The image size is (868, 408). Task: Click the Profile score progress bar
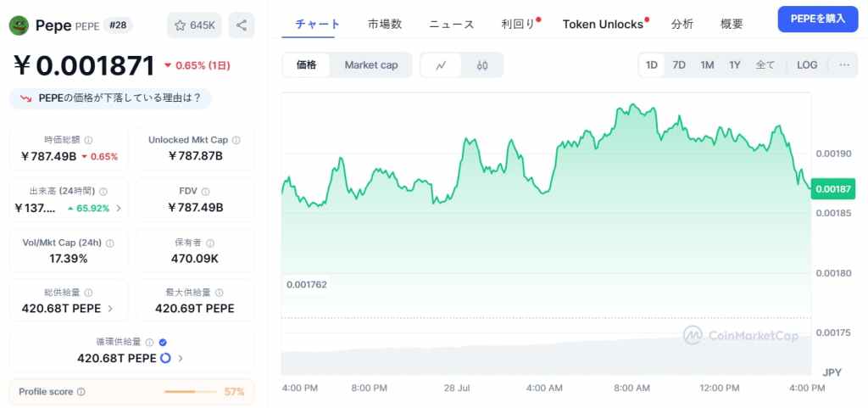(191, 392)
